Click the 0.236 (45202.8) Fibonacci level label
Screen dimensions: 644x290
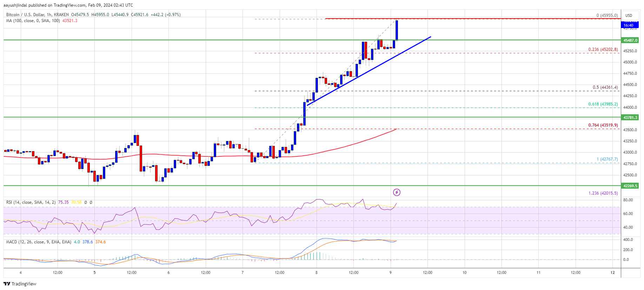point(603,49)
